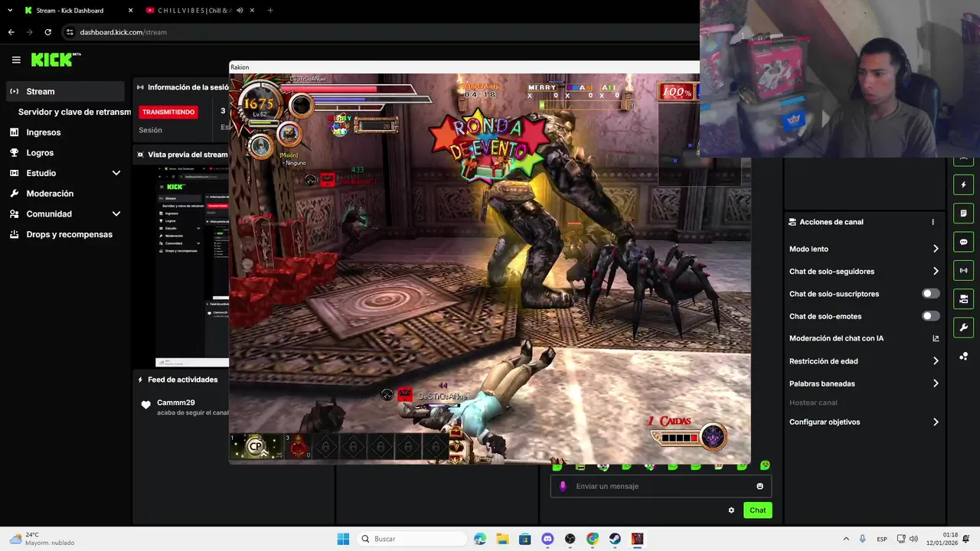Click the chat bubble widget icon
Screen dimensions: 980x551
[963, 242]
